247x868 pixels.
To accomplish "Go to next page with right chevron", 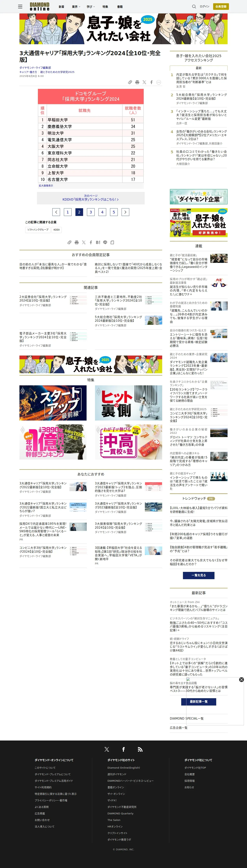I will click(x=125, y=212).
